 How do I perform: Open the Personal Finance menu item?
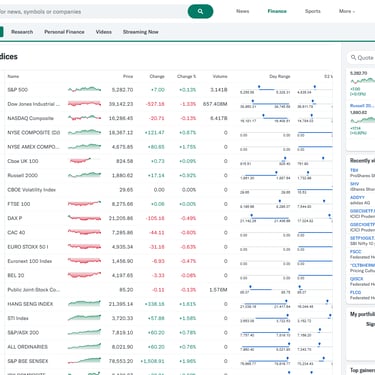[x=64, y=32]
